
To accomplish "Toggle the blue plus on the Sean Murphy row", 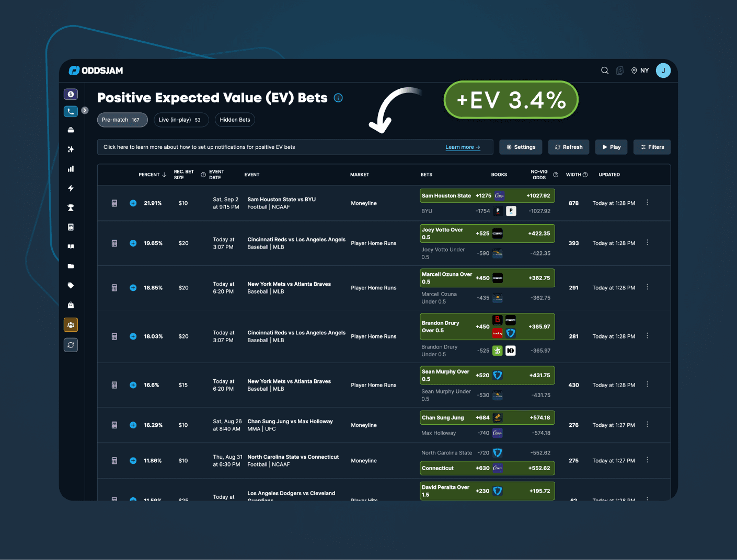I will tap(133, 385).
